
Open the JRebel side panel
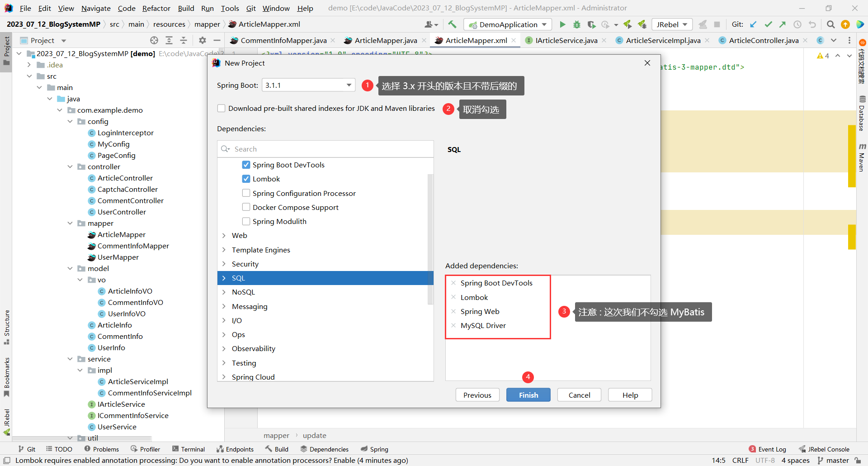click(6, 422)
